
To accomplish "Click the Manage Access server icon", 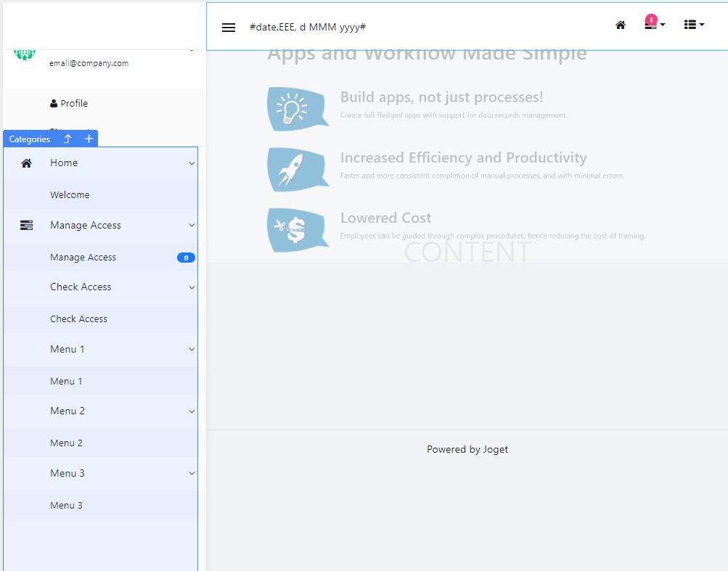I will (26, 225).
